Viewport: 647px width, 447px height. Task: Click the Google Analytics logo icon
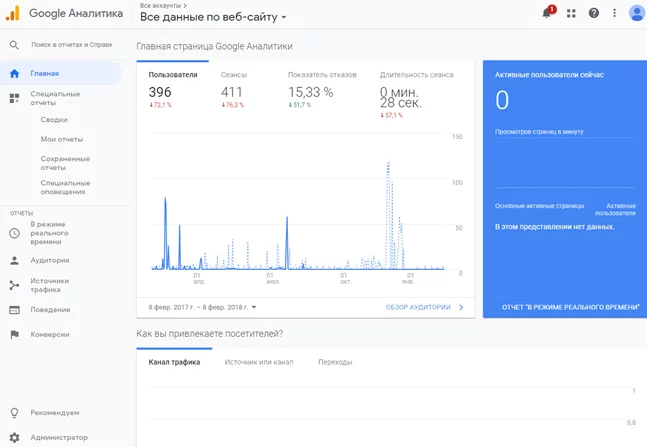coord(12,13)
